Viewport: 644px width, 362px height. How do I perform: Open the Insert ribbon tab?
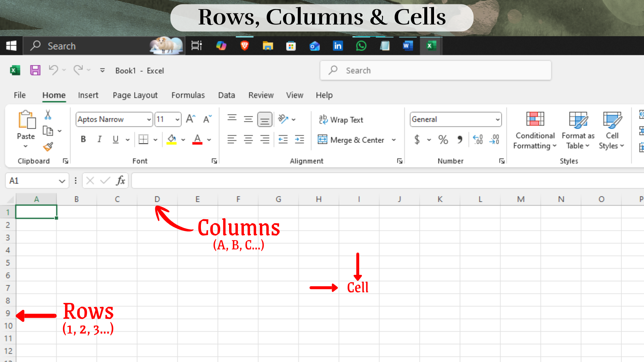point(88,95)
